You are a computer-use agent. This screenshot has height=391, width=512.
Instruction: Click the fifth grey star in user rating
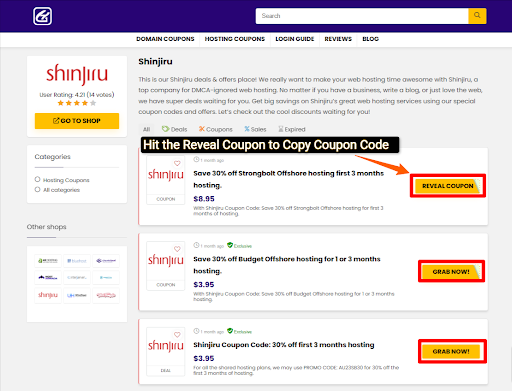[93, 103]
